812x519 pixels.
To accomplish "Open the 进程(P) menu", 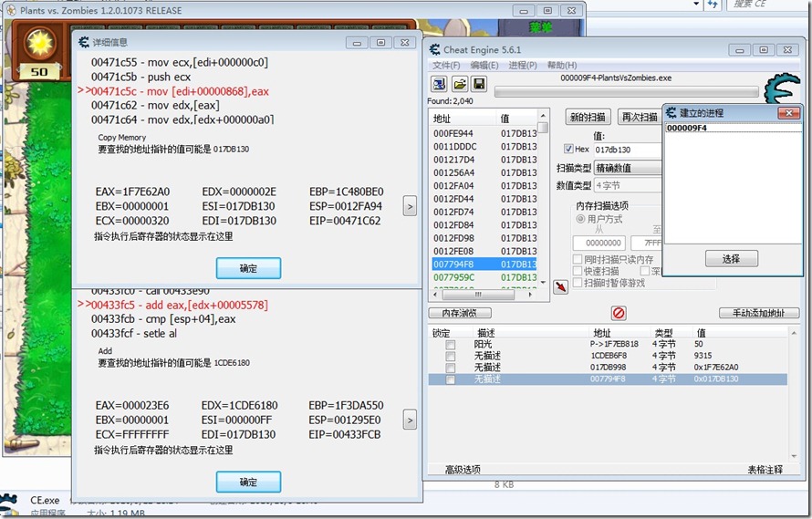I will pos(523,66).
